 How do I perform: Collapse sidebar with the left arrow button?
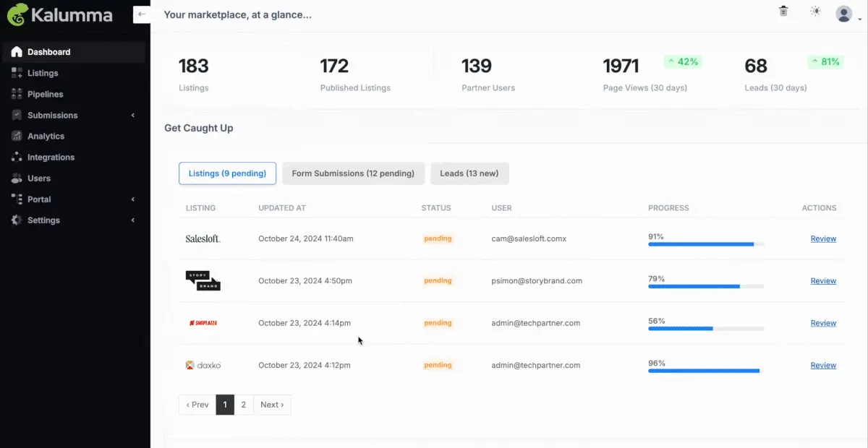142,14
